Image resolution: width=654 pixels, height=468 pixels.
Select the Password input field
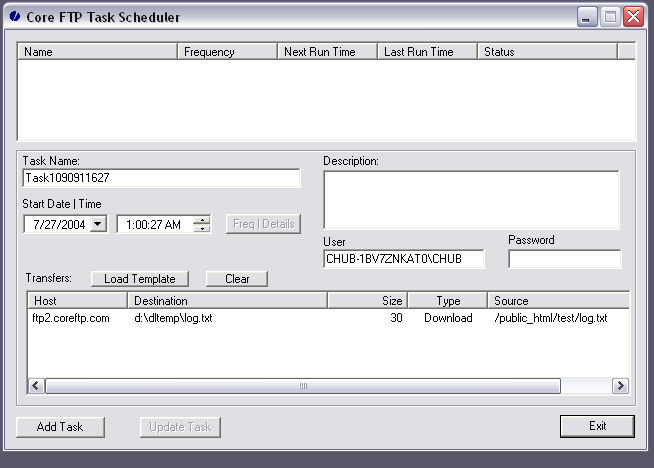click(564, 259)
